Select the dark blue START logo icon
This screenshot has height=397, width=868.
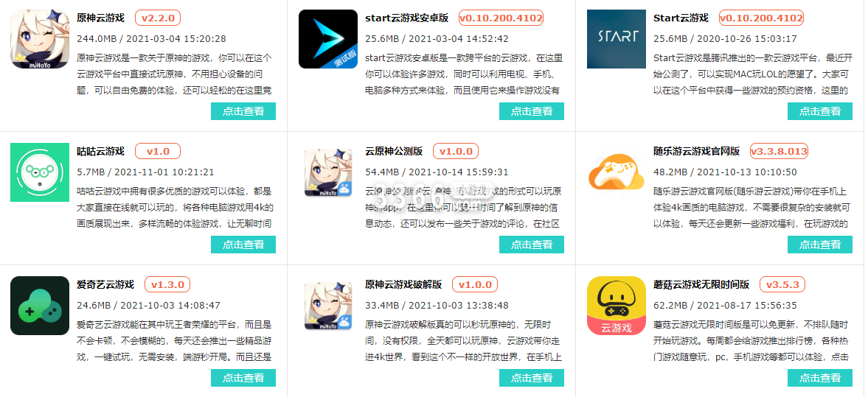[616, 39]
